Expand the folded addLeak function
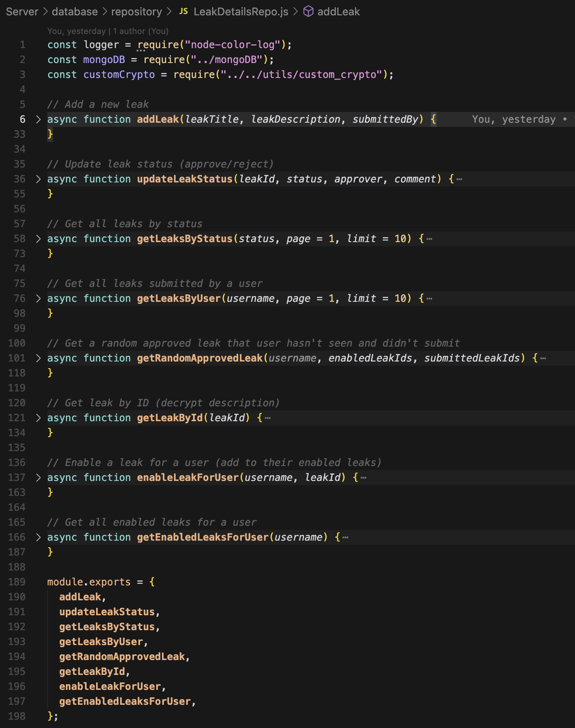575x728 pixels. (x=38, y=119)
